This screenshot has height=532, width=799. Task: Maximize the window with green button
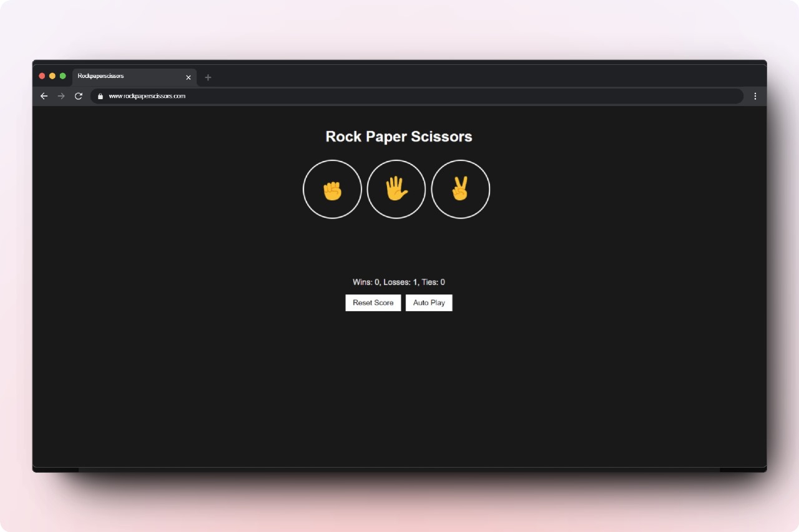tap(62, 76)
